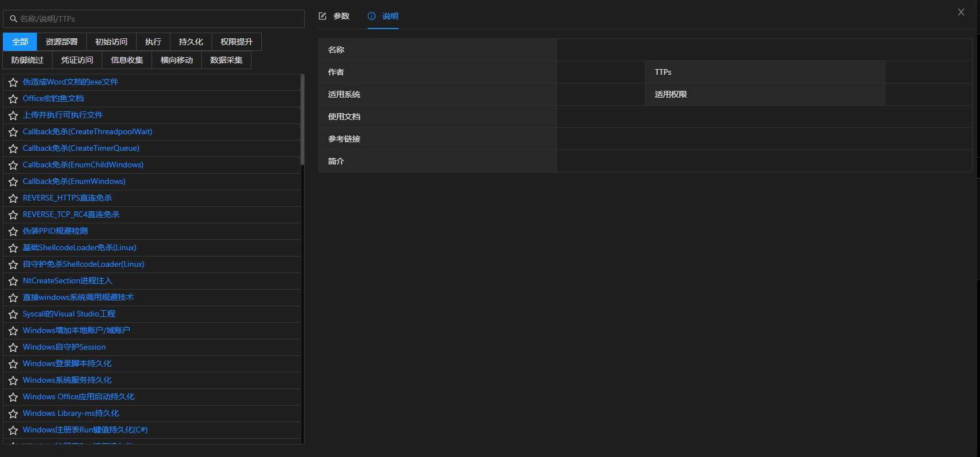Click the search magnifier icon
The image size is (980, 457).
point(13,19)
